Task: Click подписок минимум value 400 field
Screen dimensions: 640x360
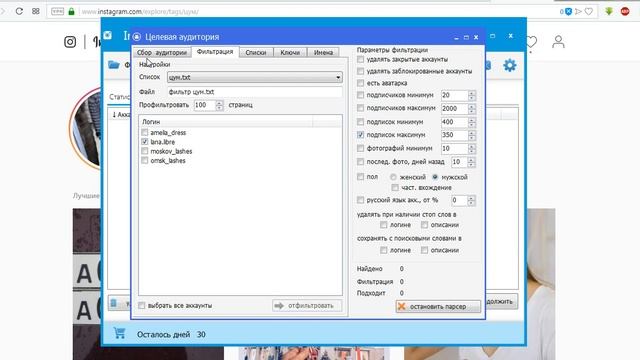Action: (x=454, y=122)
